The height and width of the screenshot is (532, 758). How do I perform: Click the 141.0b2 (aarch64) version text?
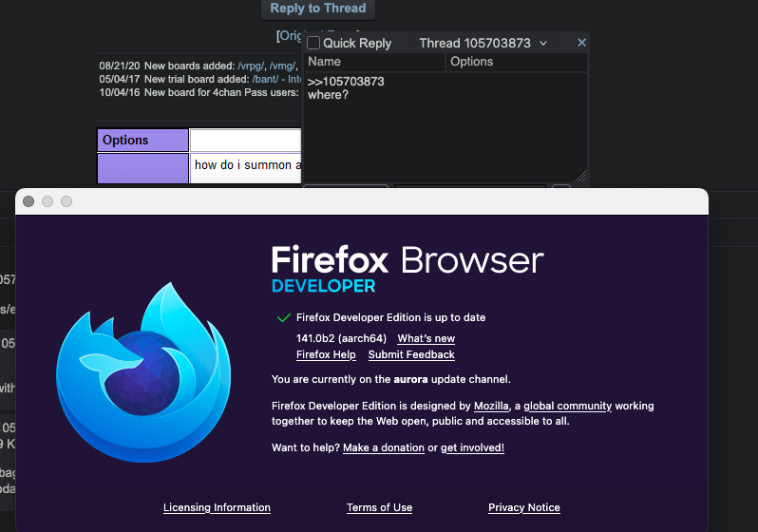(341, 338)
